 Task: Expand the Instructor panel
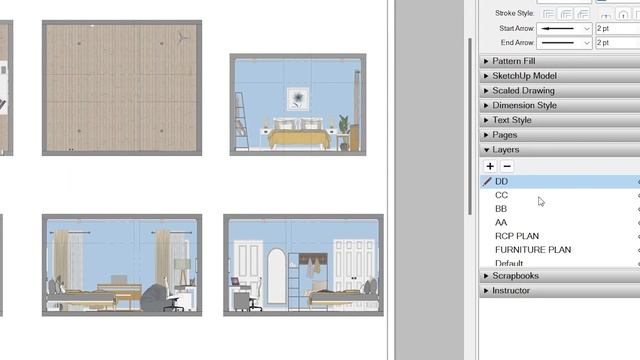560,291
